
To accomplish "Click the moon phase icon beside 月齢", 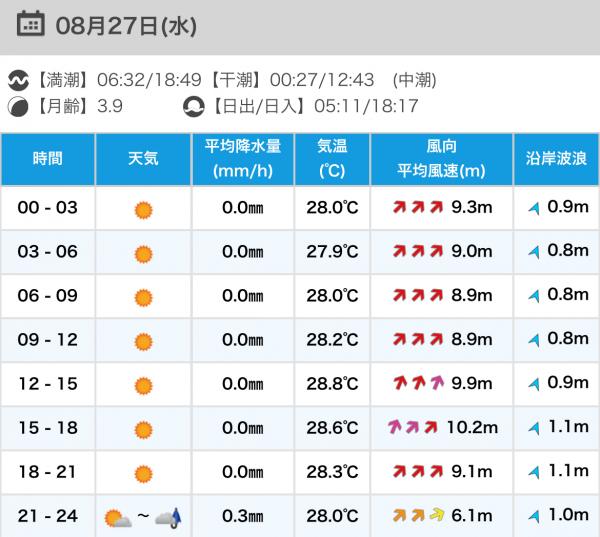I will tap(18, 107).
